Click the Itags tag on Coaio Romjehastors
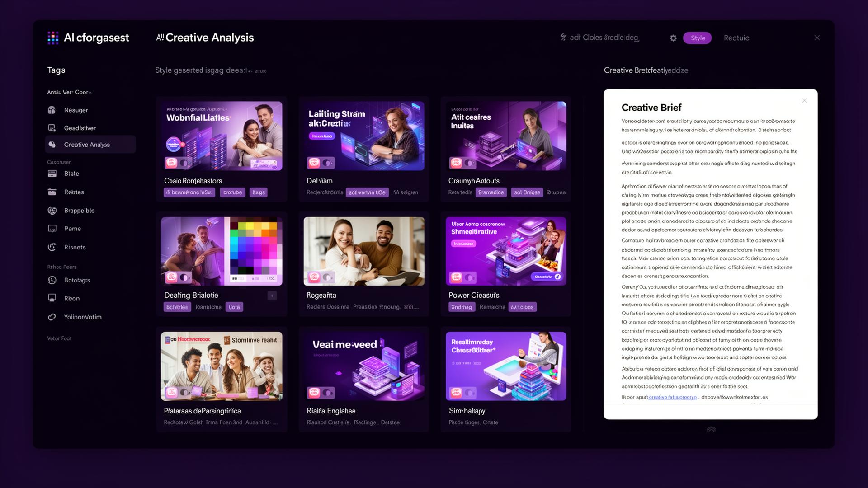Image resolution: width=868 pixels, height=488 pixels. [x=259, y=192]
